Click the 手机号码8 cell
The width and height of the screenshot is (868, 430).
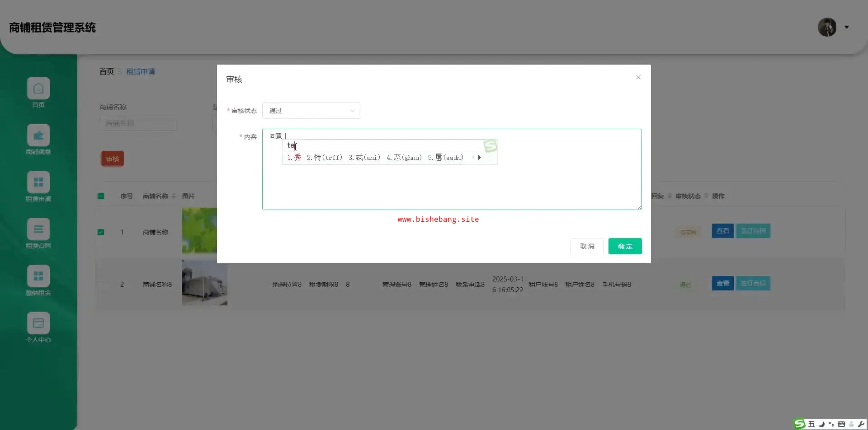tap(617, 285)
